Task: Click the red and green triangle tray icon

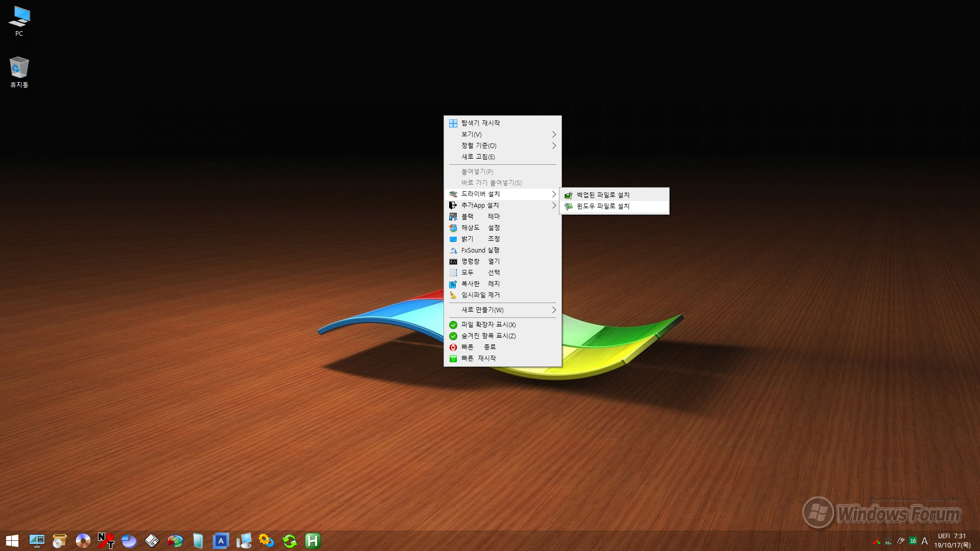Action: 876,541
